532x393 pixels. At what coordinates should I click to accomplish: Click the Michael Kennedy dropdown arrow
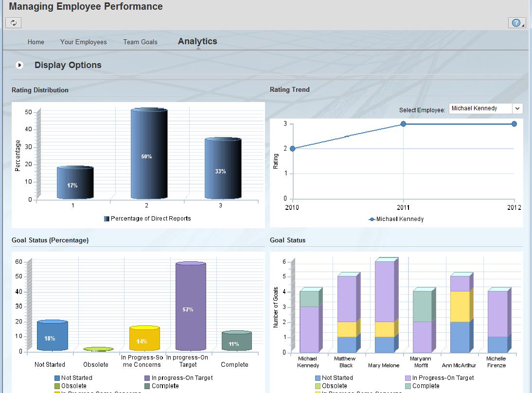(x=517, y=109)
